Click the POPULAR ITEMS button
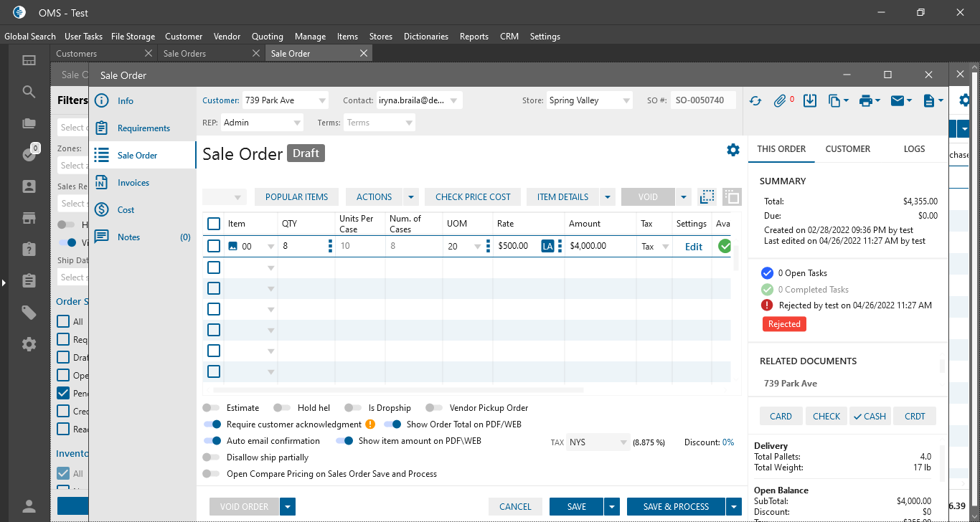The height and width of the screenshot is (522, 980). [x=297, y=197]
